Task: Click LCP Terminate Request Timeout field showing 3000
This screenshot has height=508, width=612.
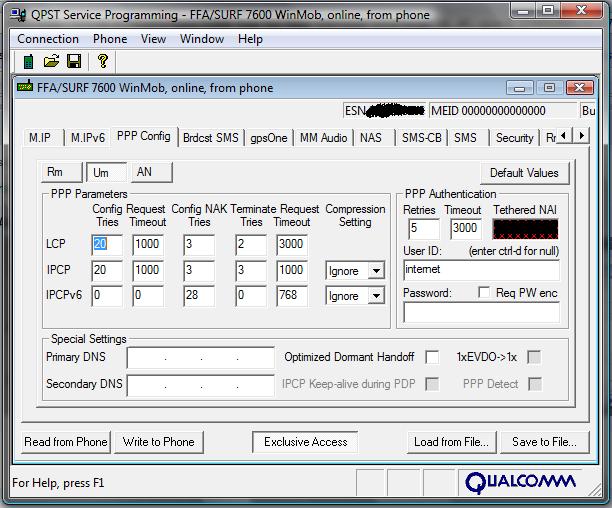Action: pyautogui.click(x=292, y=244)
